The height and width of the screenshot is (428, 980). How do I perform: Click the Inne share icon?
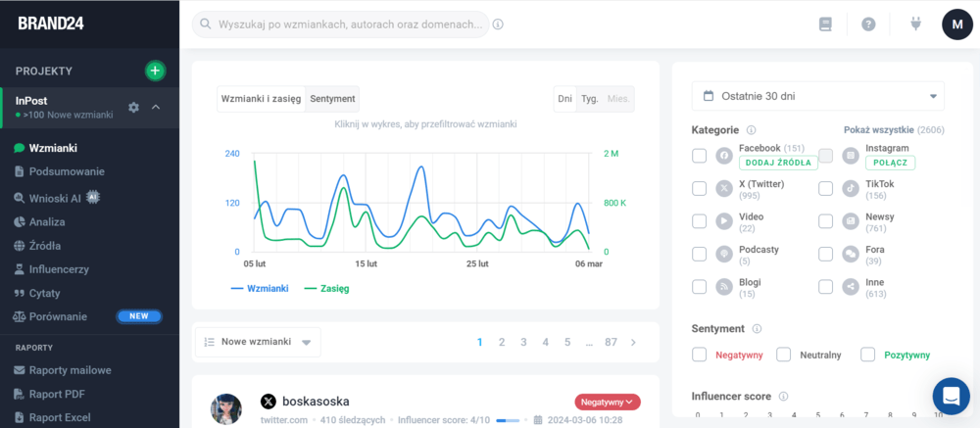(x=850, y=287)
